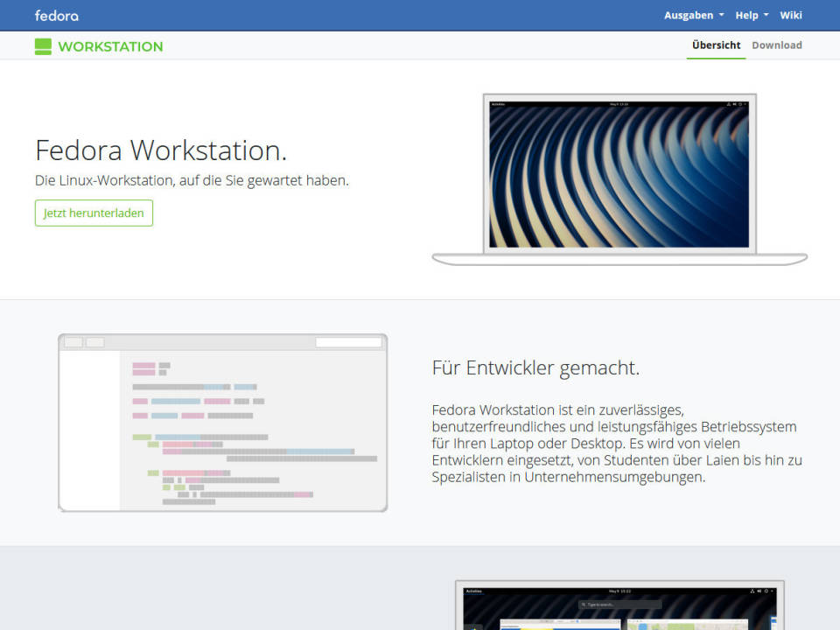Switch to the Download tab
840x630 pixels.
point(777,45)
